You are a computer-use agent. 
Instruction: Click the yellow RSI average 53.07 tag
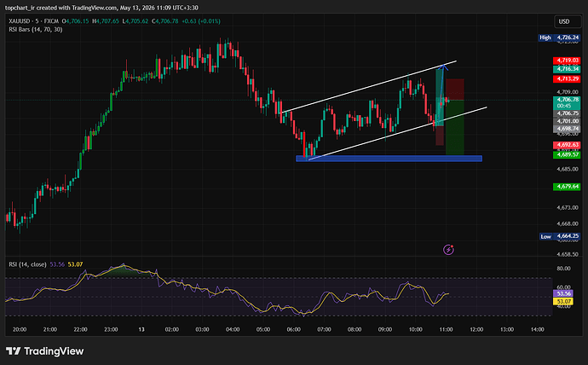(563, 301)
